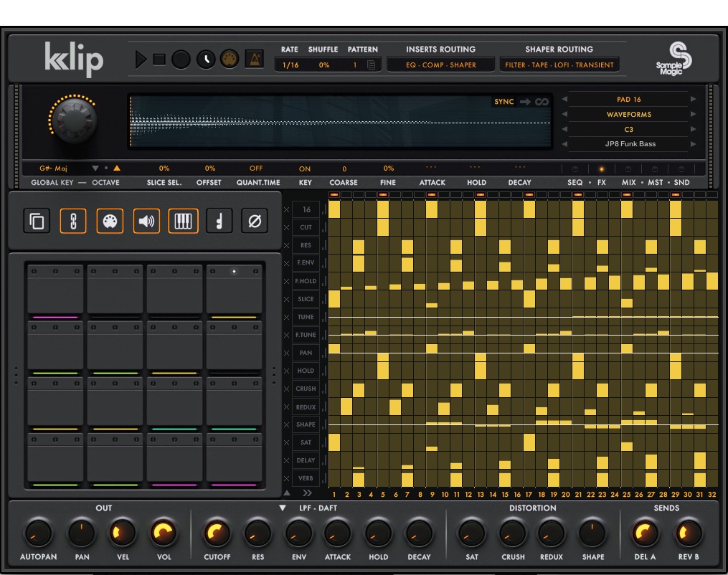The height and width of the screenshot is (575, 728).
Task: Click the MIDI connector icon in the transport bar
Action: click(x=230, y=60)
